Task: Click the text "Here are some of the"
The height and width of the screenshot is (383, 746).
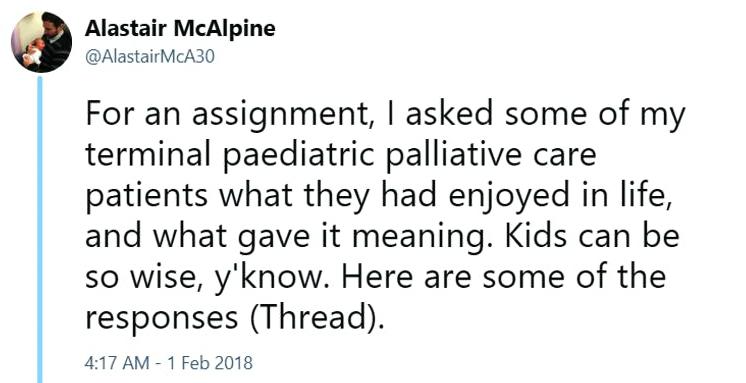Action: pyautogui.click(x=504, y=276)
